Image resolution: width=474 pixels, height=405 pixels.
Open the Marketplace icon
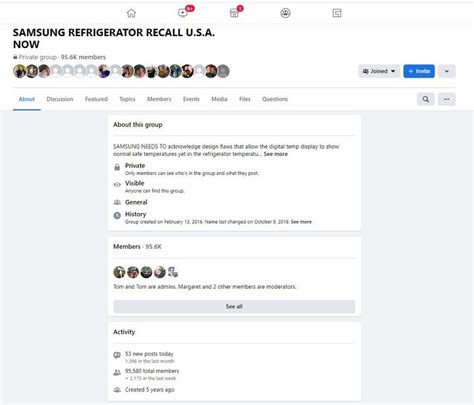[234, 13]
